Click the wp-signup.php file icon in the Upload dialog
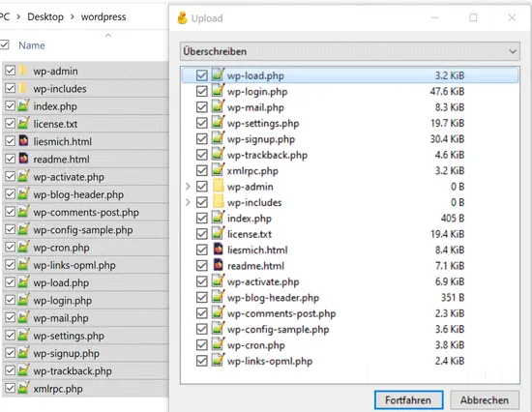The width and height of the screenshot is (532, 412). click(218, 138)
